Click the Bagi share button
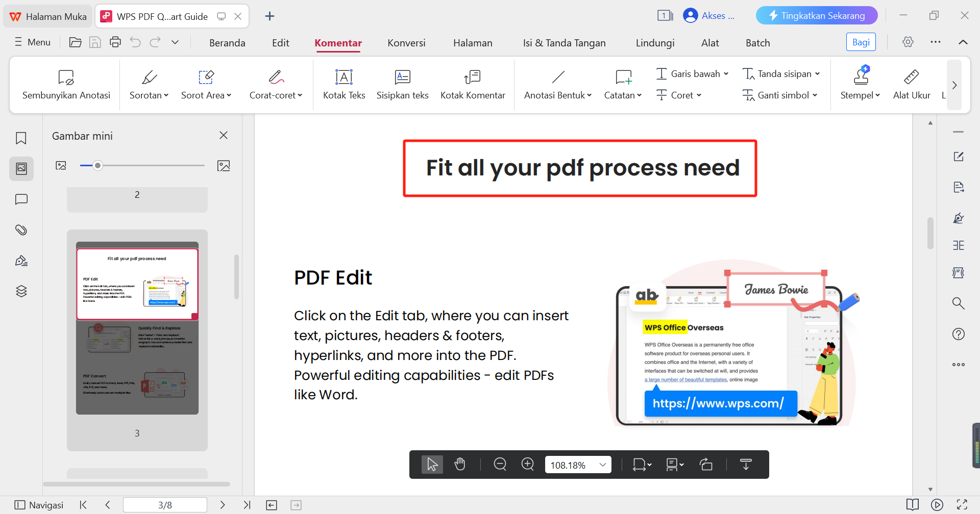Screen dimensions: 980x514 (861, 42)
